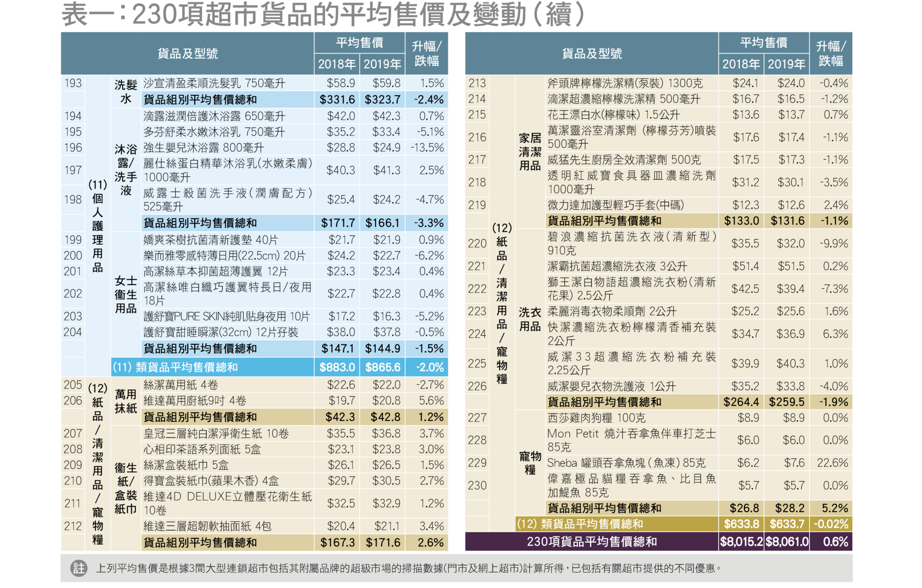Click 嬌爽茶樹抗菌清新護墊 40片

[211, 240]
